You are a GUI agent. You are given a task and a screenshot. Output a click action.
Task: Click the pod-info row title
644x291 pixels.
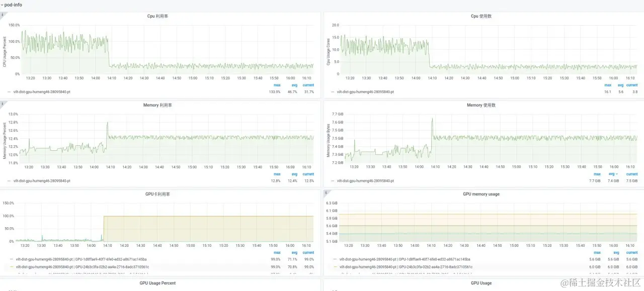[13, 5]
